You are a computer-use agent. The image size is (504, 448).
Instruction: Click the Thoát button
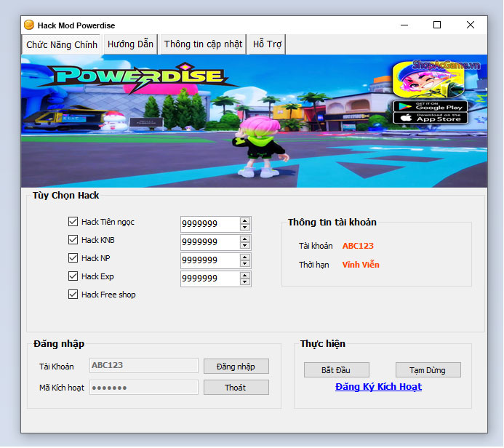click(236, 388)
